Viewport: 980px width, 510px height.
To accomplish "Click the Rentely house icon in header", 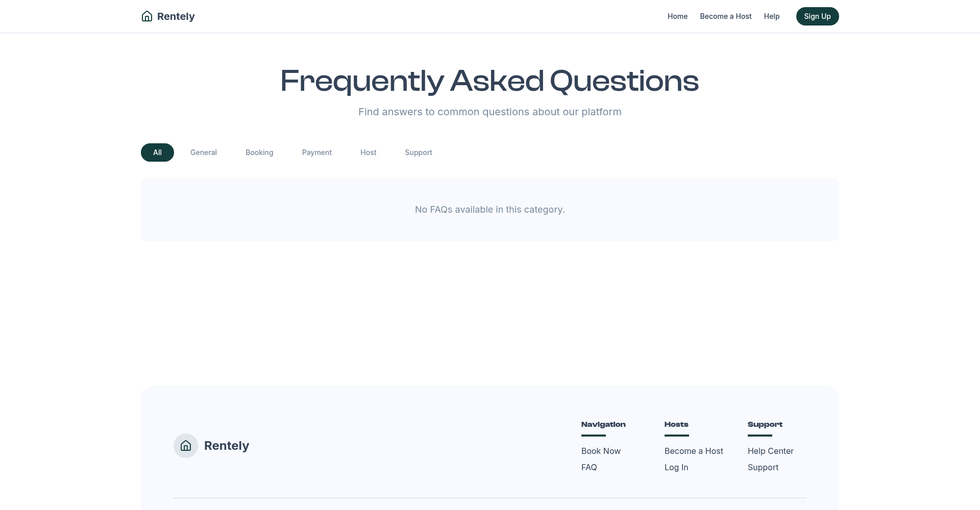I will (147, 16).
